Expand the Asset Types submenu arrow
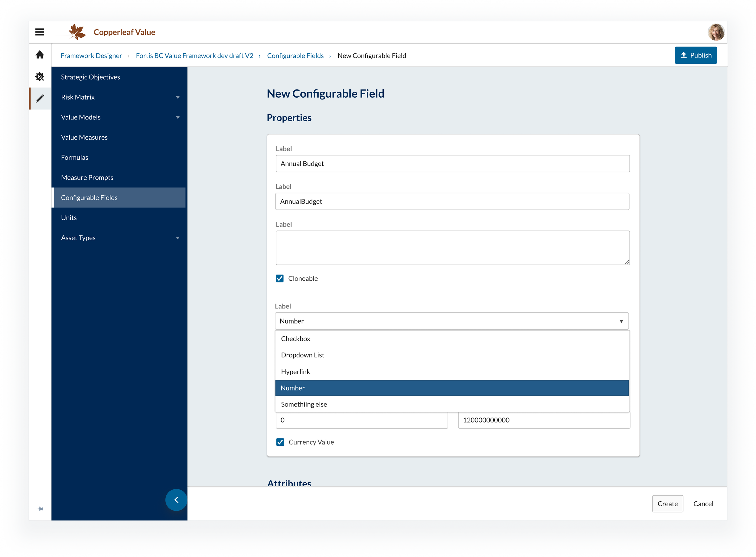 pos(178,238)
